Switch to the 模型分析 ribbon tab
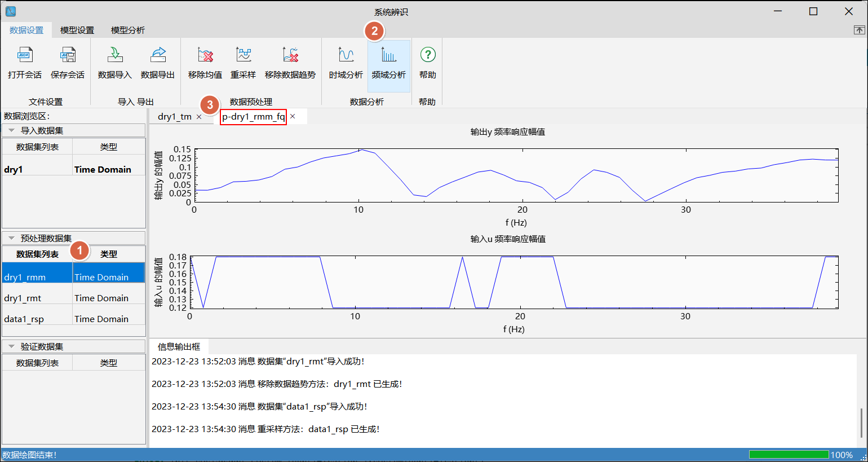This screenshot has width=868, height=462. point(128,30)
